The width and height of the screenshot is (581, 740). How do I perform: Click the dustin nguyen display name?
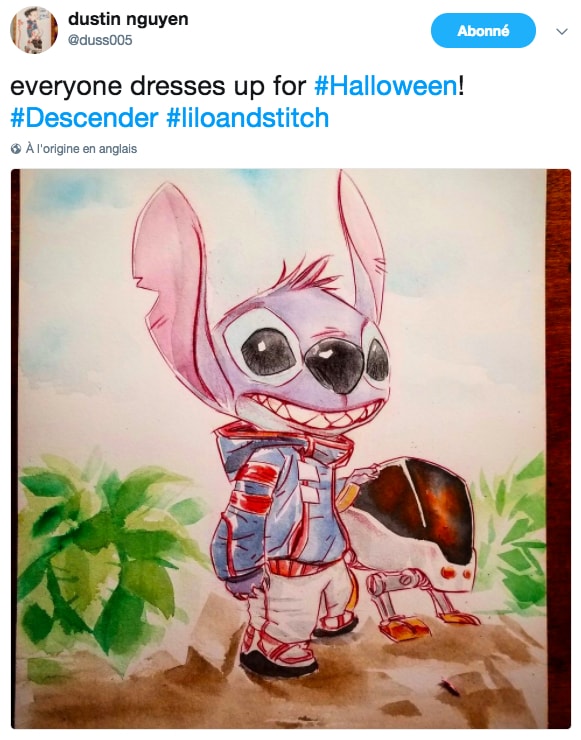coord(128,19)
